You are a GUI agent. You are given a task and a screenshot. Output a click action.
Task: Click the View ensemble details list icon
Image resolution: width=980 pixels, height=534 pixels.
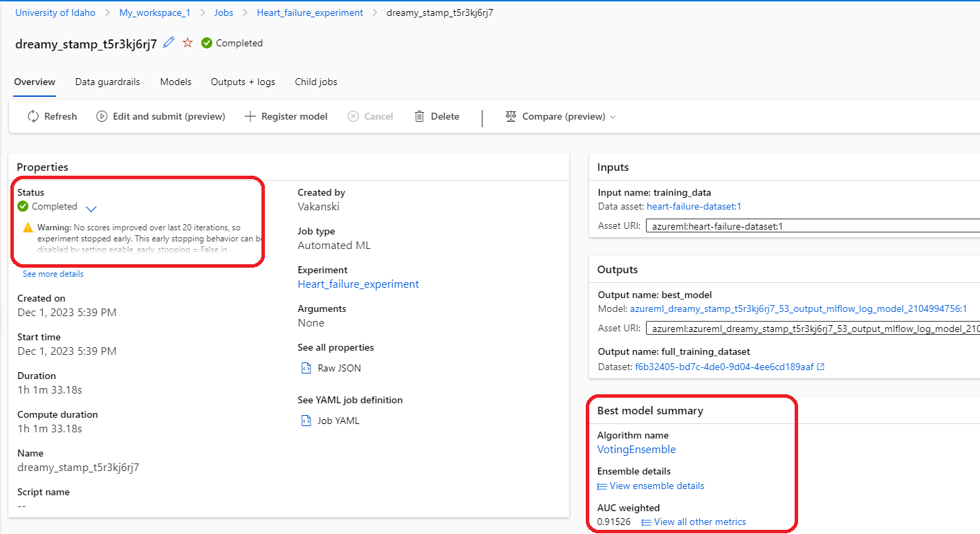coord(602,486)
